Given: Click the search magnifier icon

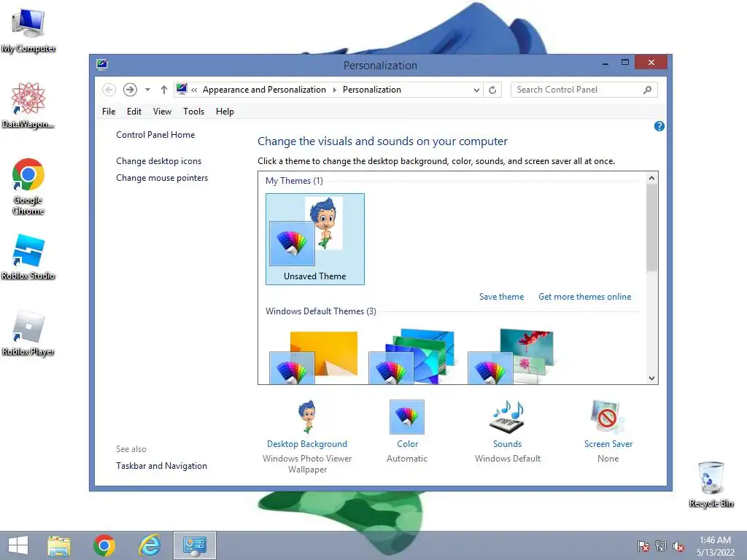Looking at the screenshot, I should pos(647,90).
